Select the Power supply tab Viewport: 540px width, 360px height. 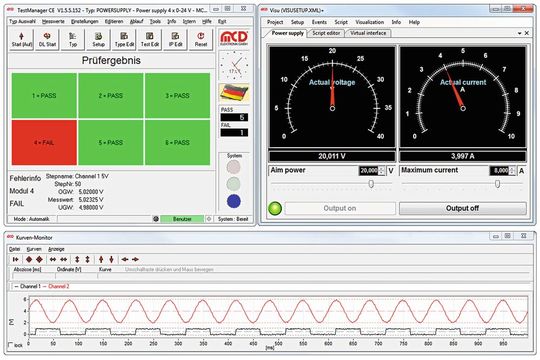(x=287, y=33)
